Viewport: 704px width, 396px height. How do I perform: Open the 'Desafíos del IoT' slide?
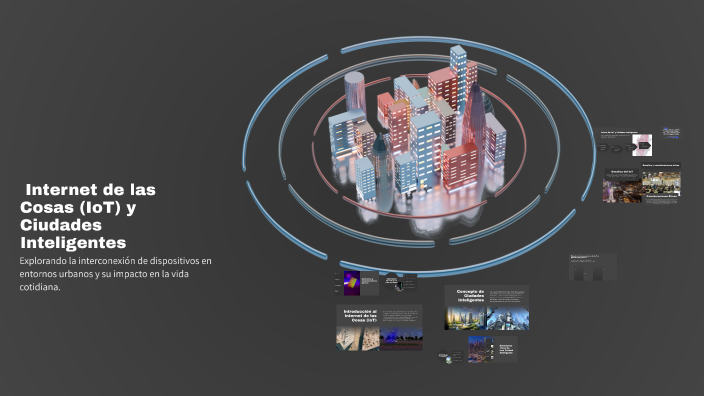(x=622, y=186)
